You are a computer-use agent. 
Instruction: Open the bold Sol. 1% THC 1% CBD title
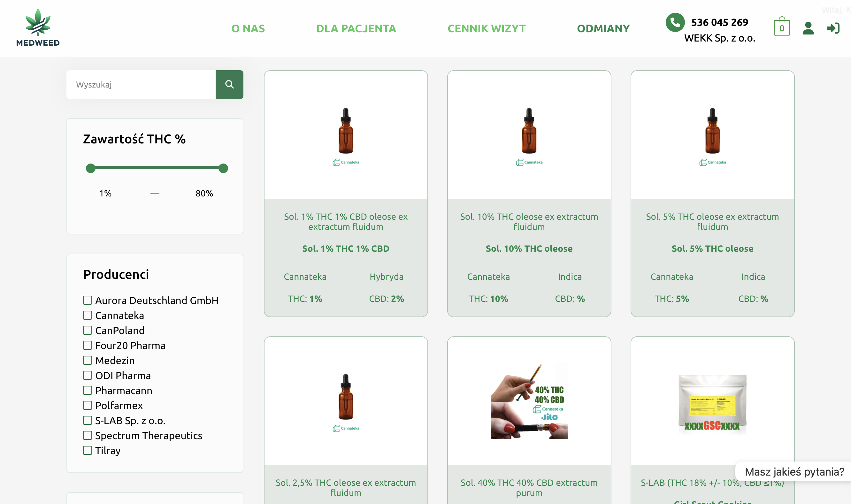coord(346,248)
